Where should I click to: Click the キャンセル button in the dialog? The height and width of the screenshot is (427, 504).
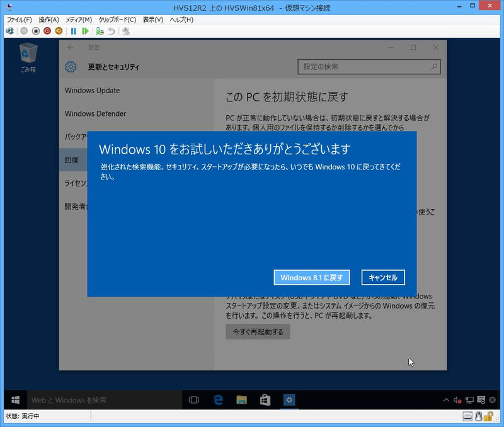click(x=383, y=278)
